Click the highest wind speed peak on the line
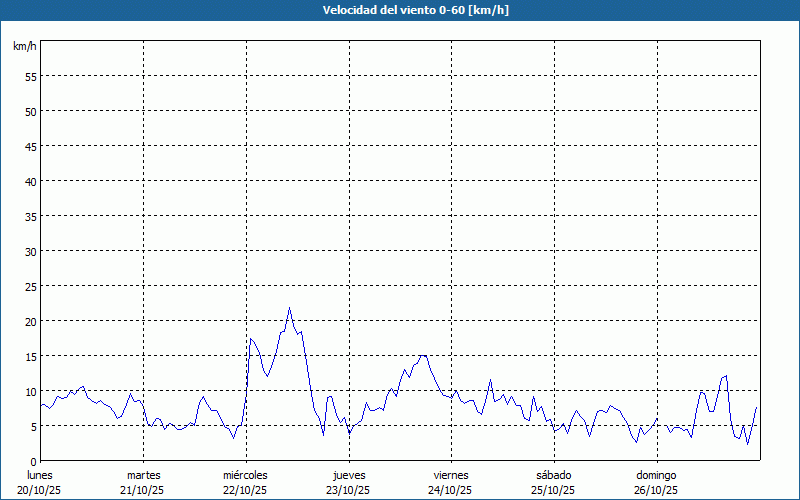 pos(289,309)
